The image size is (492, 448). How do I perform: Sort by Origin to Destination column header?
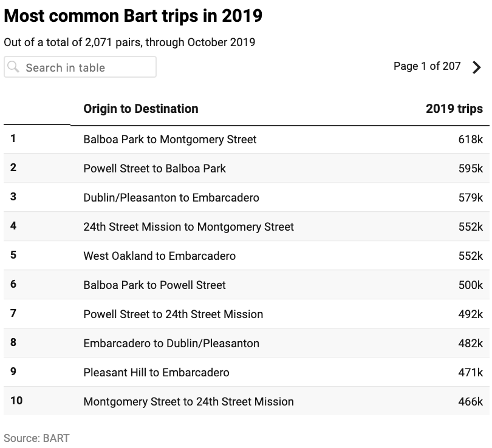coord(140,109)
